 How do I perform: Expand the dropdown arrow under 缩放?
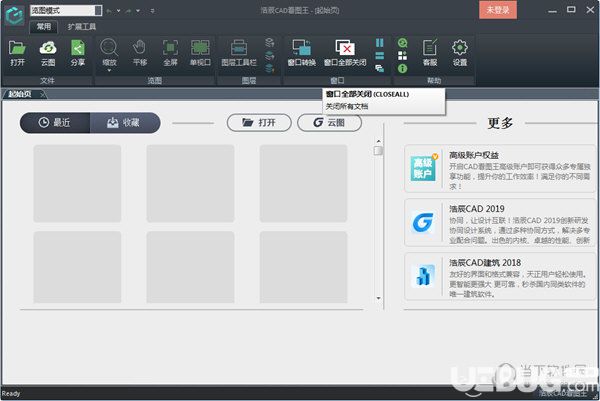(x=109, y=70)
